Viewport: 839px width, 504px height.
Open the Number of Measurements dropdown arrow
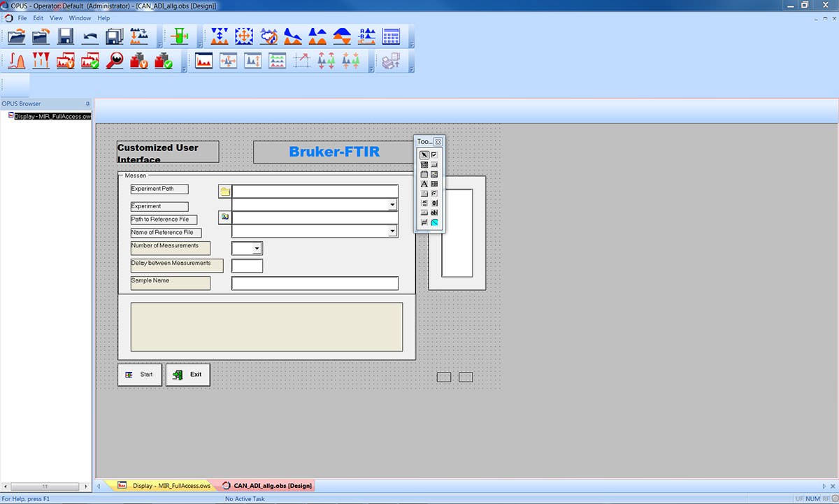tap(257, 248)
